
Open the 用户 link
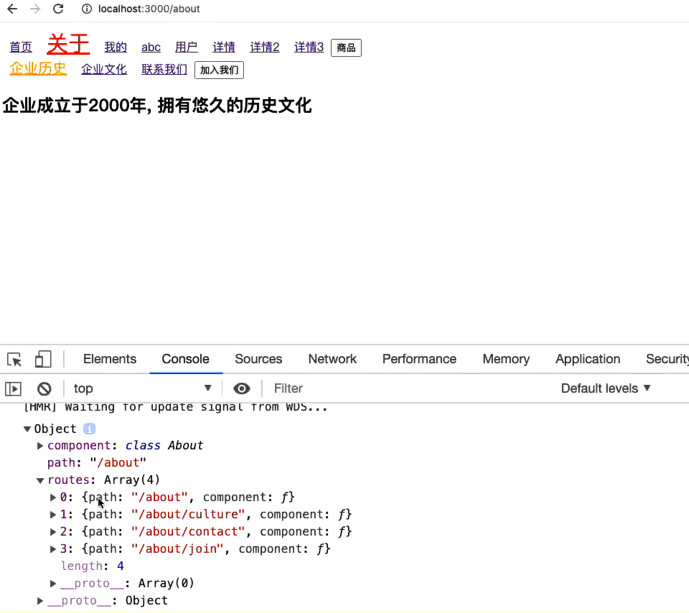pos(186,47)
